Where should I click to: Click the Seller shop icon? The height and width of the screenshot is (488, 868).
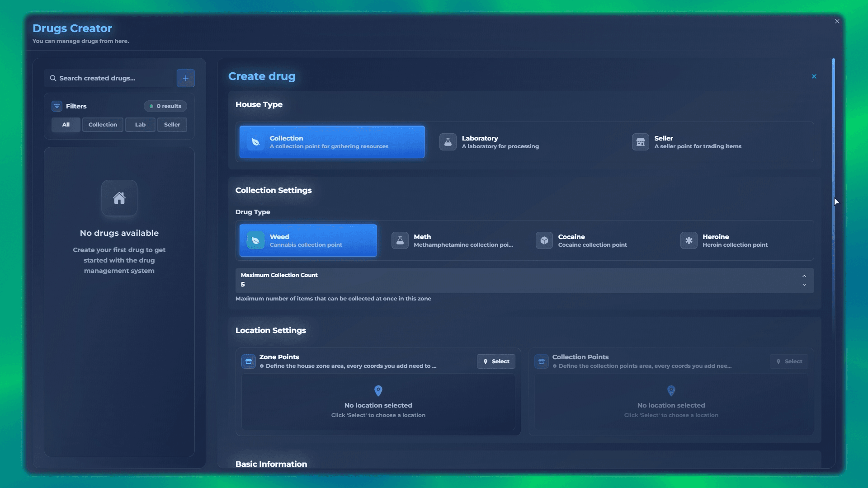click(640, 142)
